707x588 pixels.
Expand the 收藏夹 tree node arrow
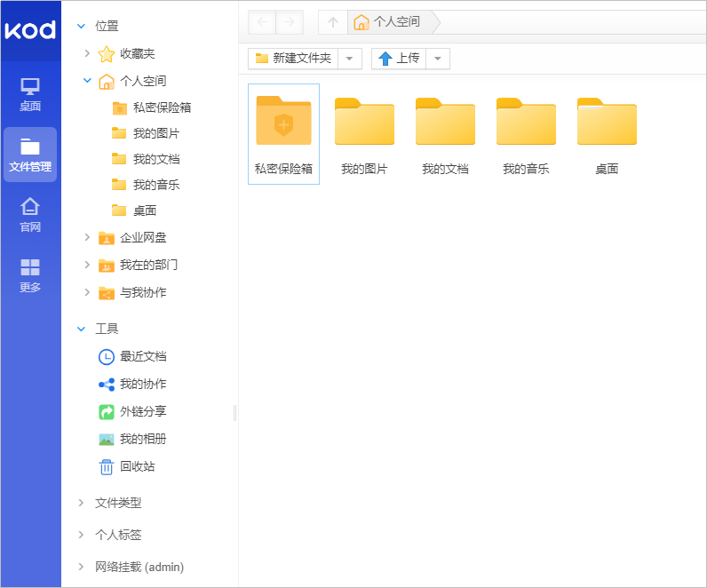(x=87, y=53)
